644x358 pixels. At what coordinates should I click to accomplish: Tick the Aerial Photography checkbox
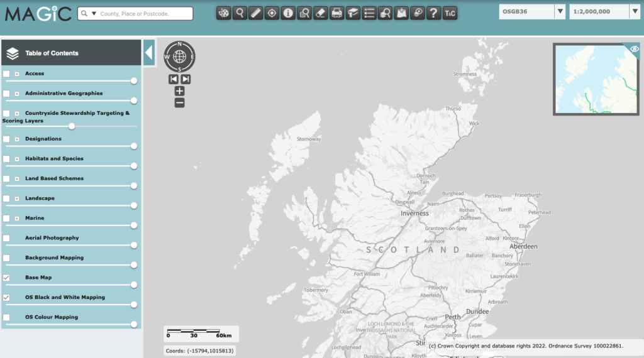[x=6, y=238]
